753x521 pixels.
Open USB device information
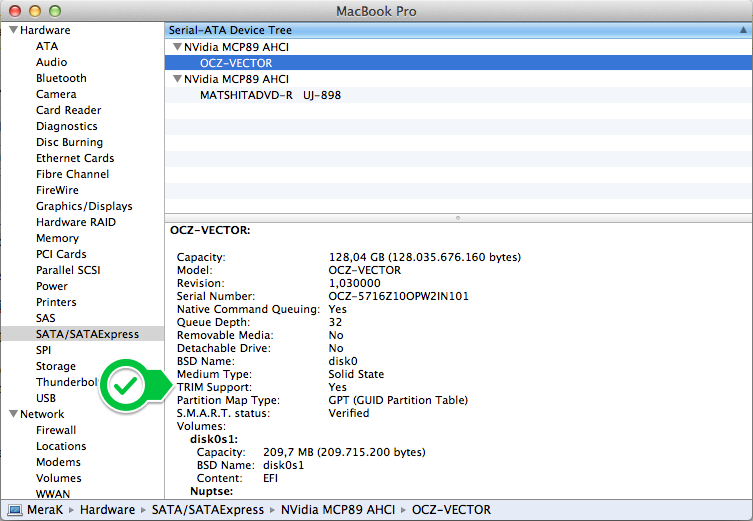(x=46, y=398)
